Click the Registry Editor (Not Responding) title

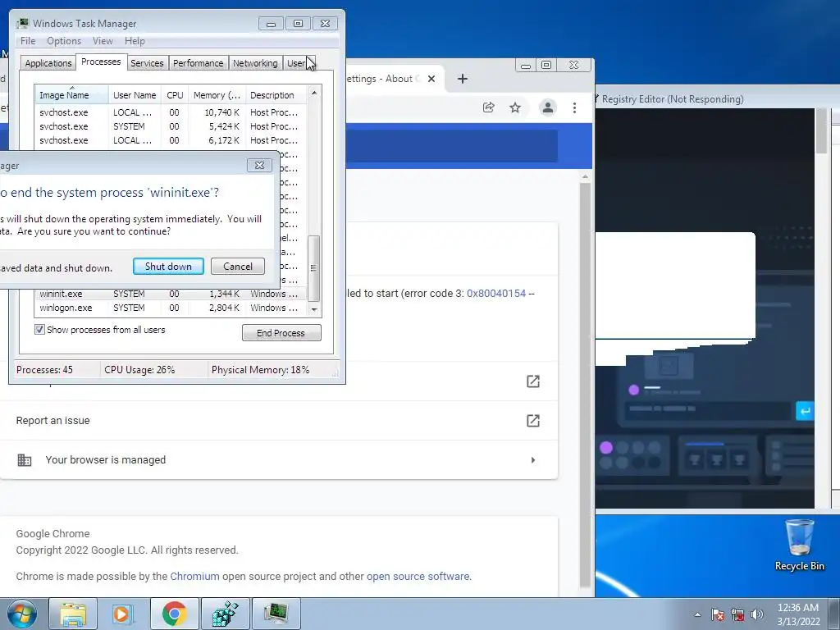click(673, 99)
